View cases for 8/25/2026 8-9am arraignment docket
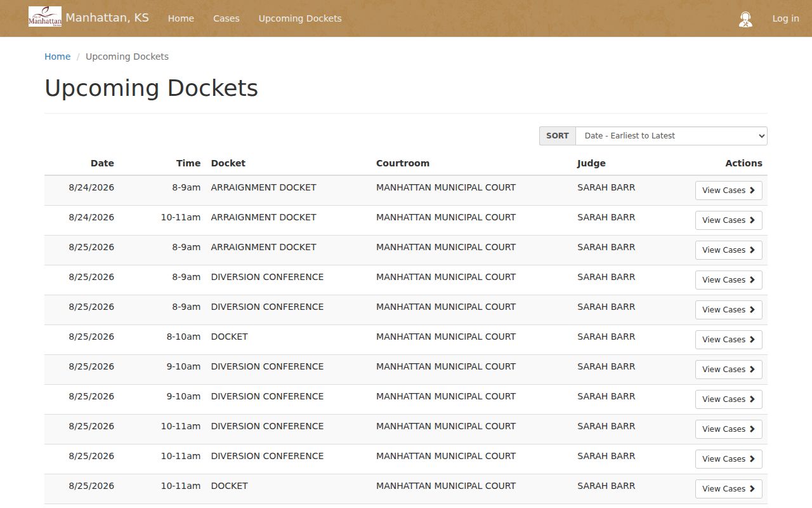The image size is (812, 508). 728,250
